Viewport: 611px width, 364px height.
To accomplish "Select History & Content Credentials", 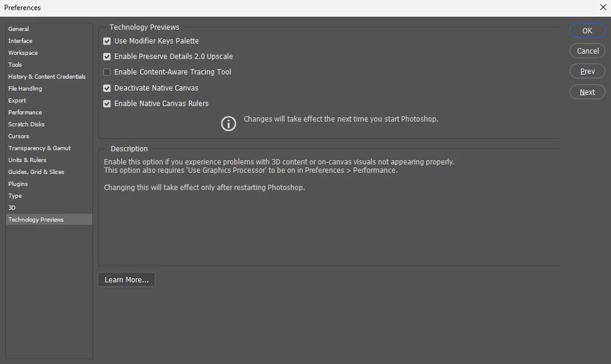I will tap(49, 77).
